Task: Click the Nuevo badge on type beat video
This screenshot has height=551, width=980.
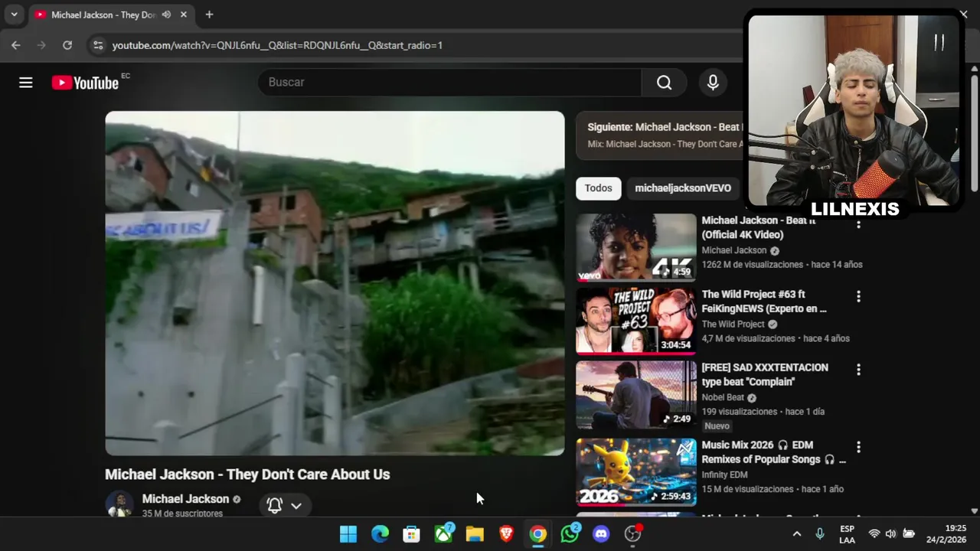Action: click(x=717, y=426)
